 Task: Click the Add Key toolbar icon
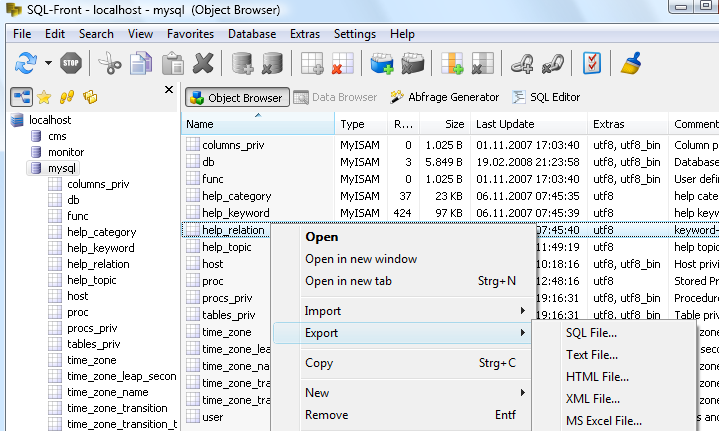coord(522,63)
